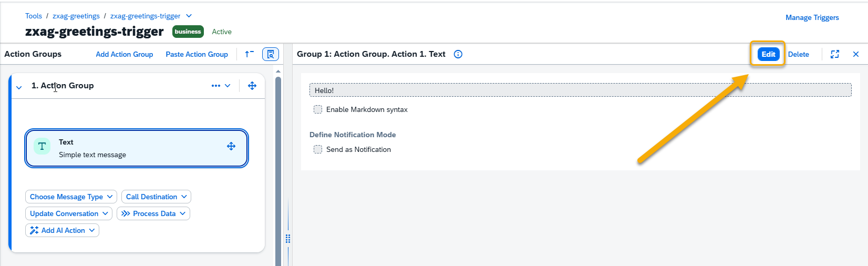Open Process Data dropdown
The height and width of the screenshot is (266, 868).
(x=153, y=213)
